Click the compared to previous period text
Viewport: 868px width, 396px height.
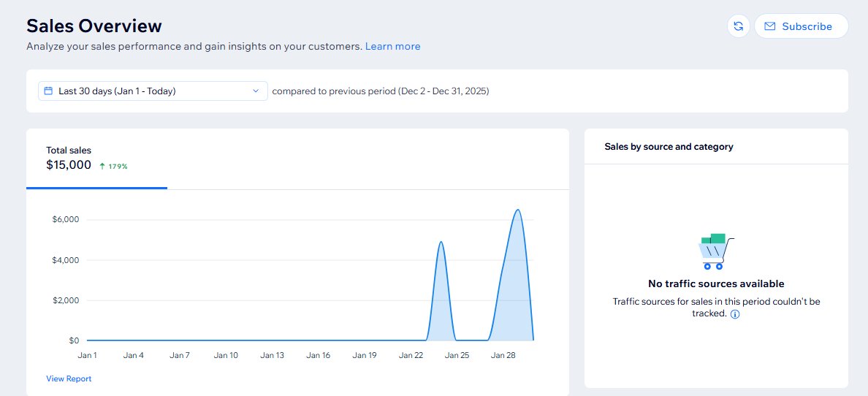(381, 91)
